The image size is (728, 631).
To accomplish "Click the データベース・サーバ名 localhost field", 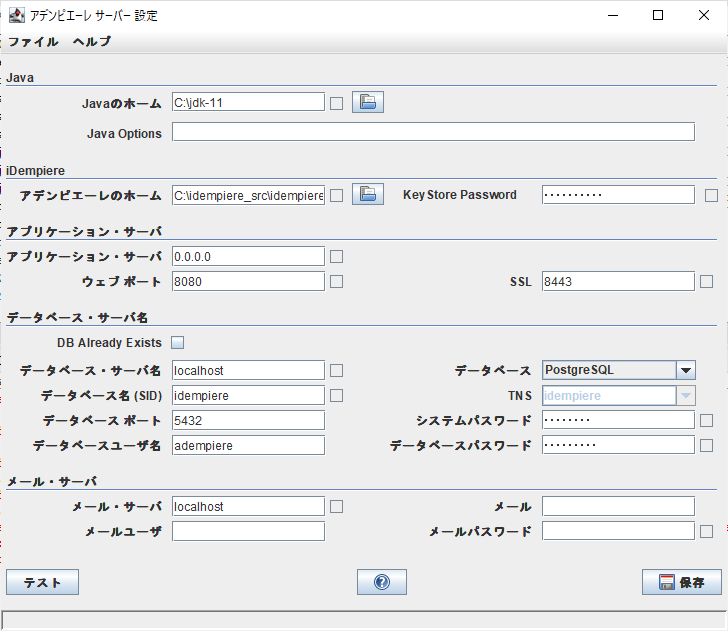I will pos(248,370).
